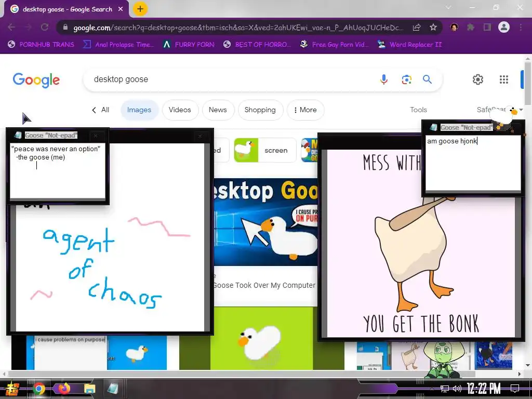
Task: Close the desktop goose search tab
Action: [121, 9]
